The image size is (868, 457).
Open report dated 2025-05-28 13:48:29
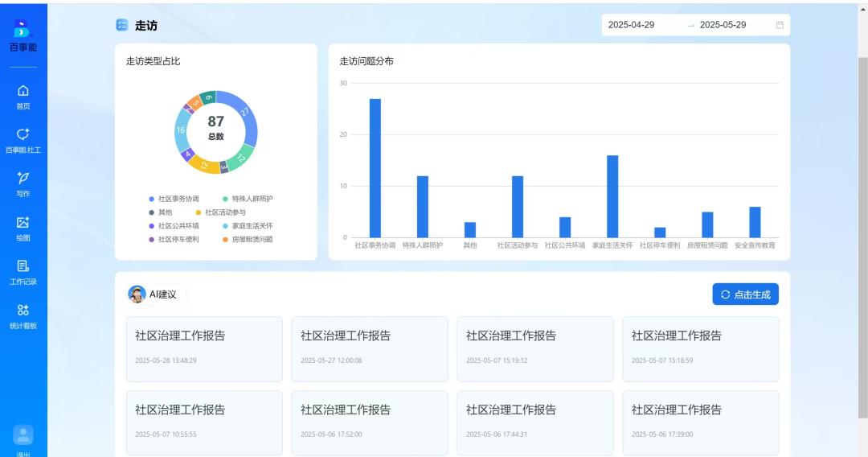204,348
